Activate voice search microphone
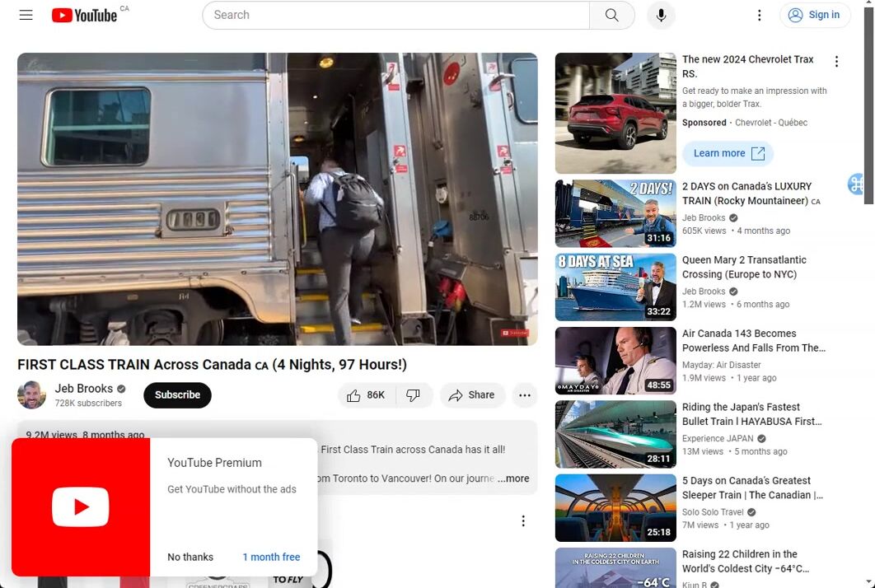Screen dimensions: 875x588 [661, 15]
